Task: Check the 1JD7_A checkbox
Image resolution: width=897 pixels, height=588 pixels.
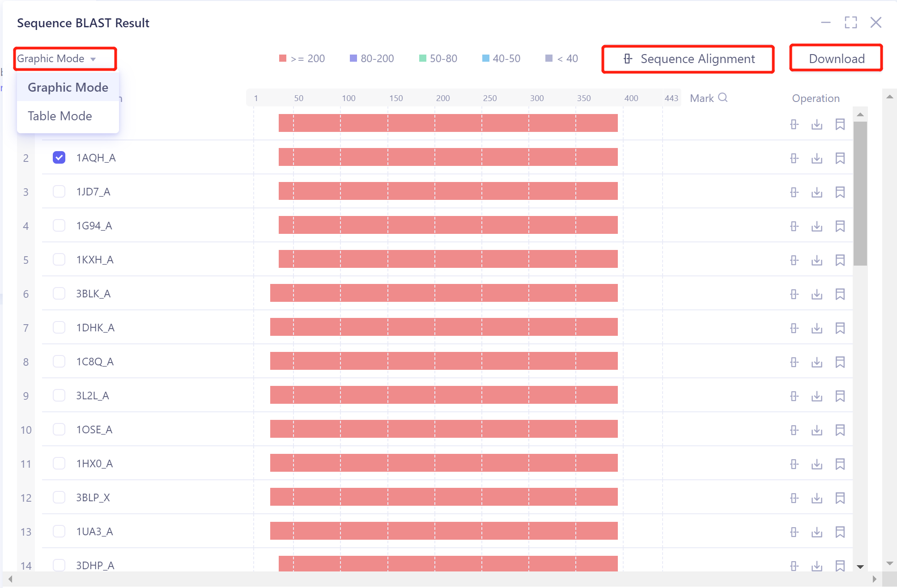Action: point(59,191)
